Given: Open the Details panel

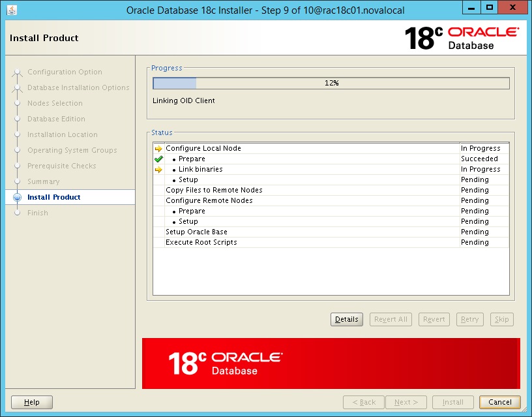Looking at the screenshot, I should (346, 319).
